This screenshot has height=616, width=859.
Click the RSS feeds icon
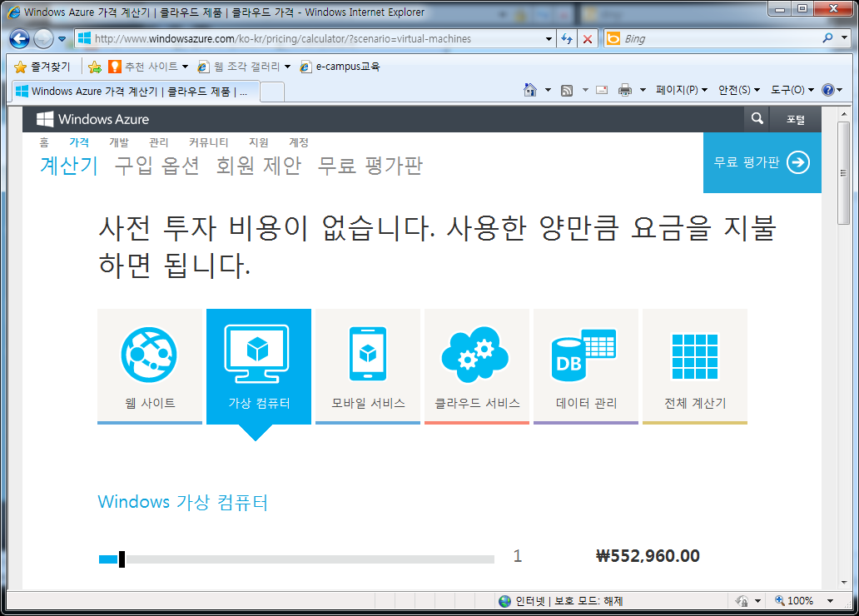click(567, 91)
